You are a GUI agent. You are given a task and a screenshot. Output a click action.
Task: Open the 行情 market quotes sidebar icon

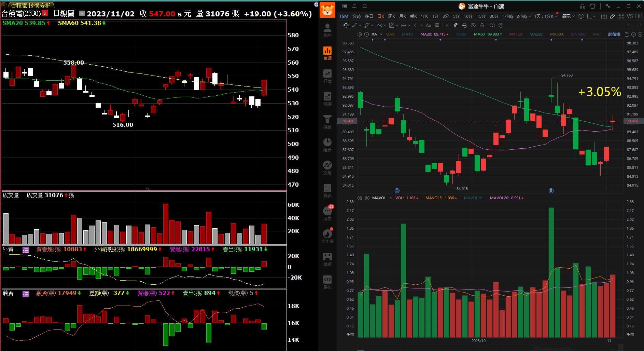click(327, 76)
